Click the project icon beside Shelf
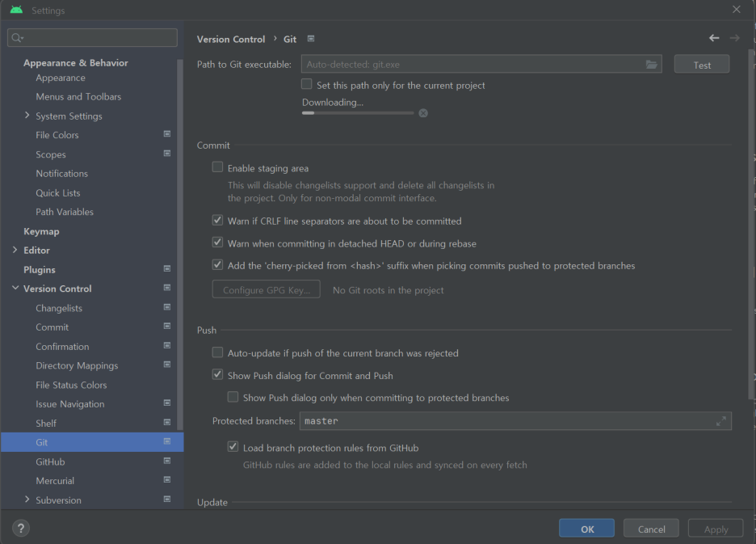This screenshot has width=756, height=544. 167,422
